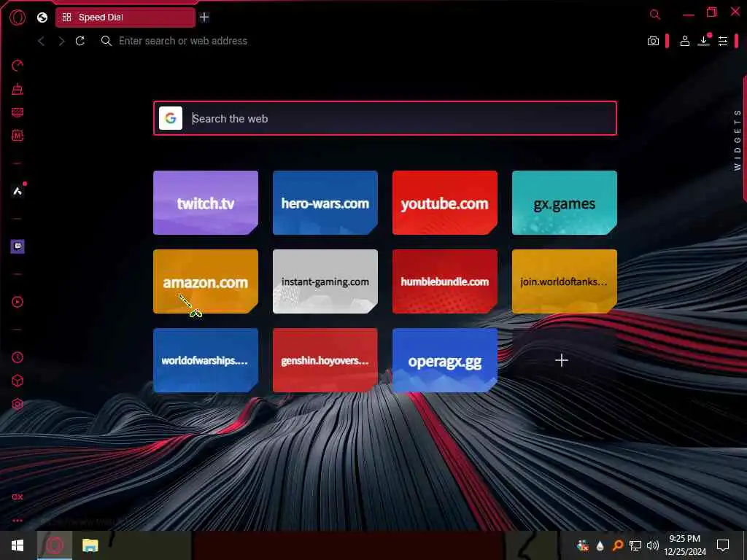Click the network tray icon

pyautogui.click(x=635, y=545)
